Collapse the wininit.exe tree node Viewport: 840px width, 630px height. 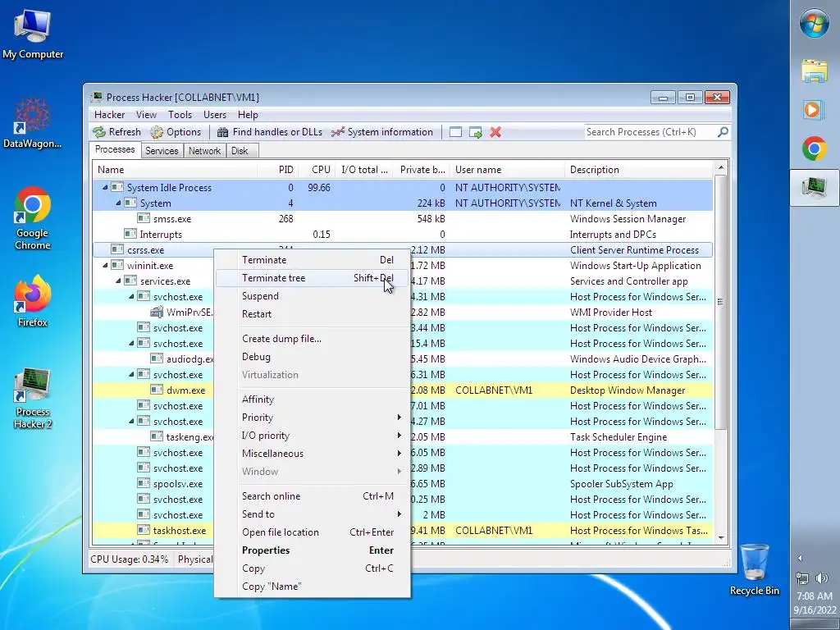pyautogui.click(x=105, y=265)
